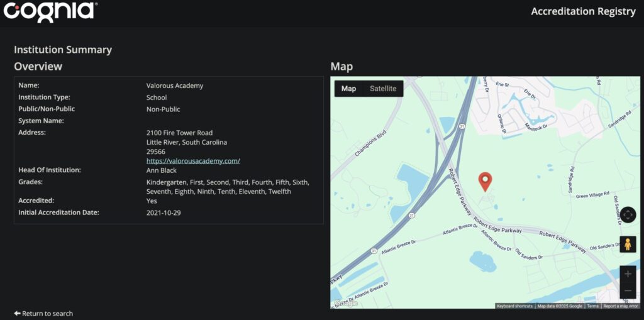Click Little River, South Carolina text
The image size is (644, 320).
pos(186,142)
